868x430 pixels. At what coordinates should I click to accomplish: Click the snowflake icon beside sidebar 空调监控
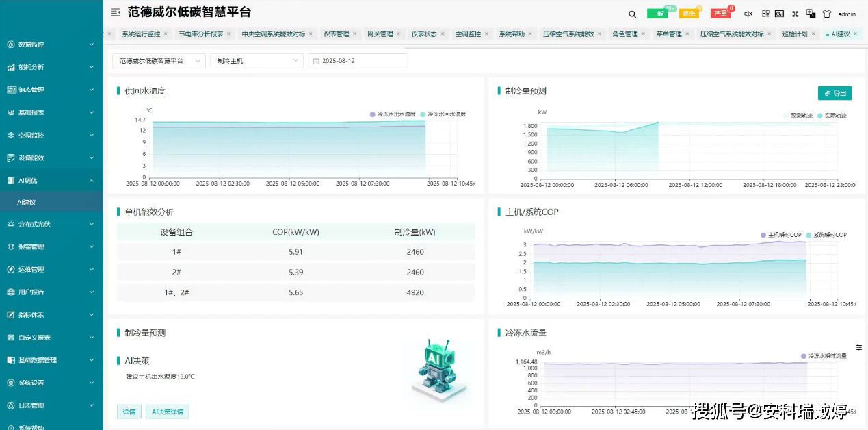point(11,135)
